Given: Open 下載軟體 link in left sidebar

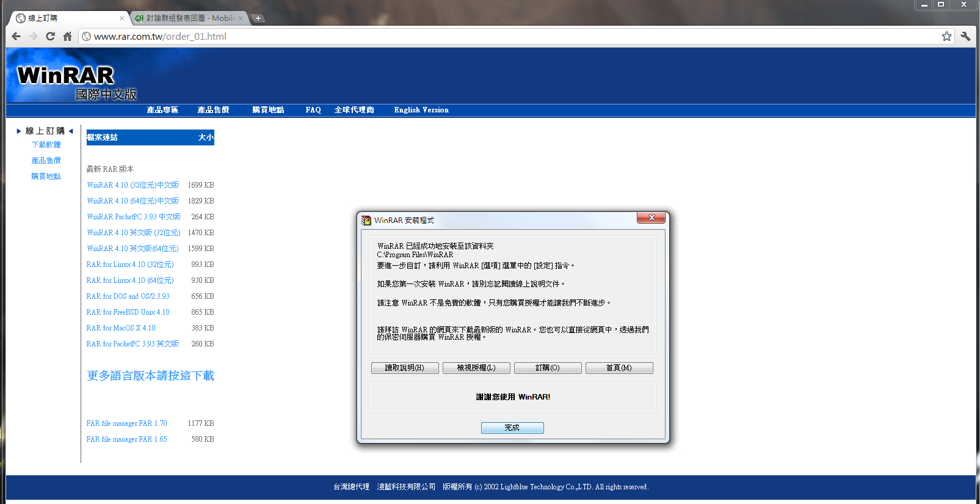Looking at the screenshot, I should pos(46,145).
